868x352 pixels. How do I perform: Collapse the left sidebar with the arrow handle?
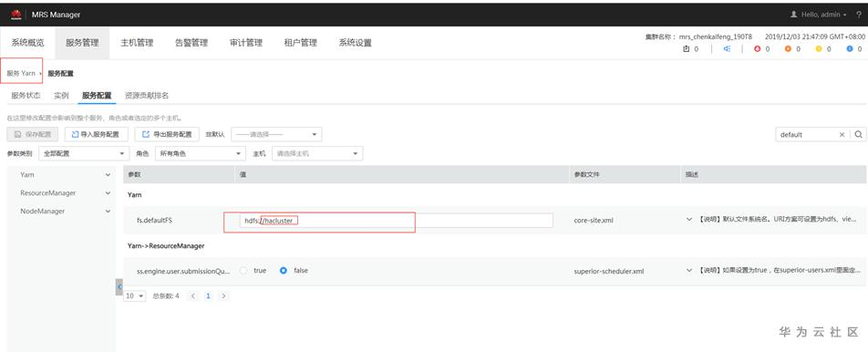coord(119,286)
